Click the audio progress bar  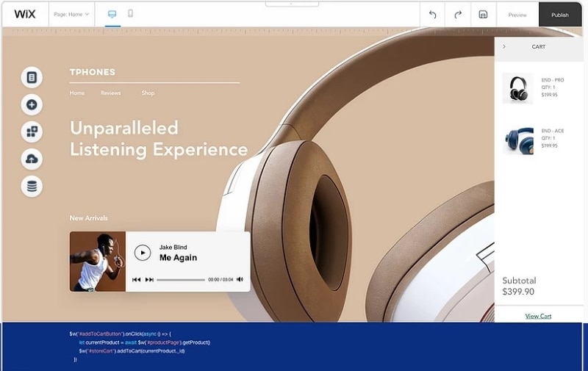click(181, 280)
